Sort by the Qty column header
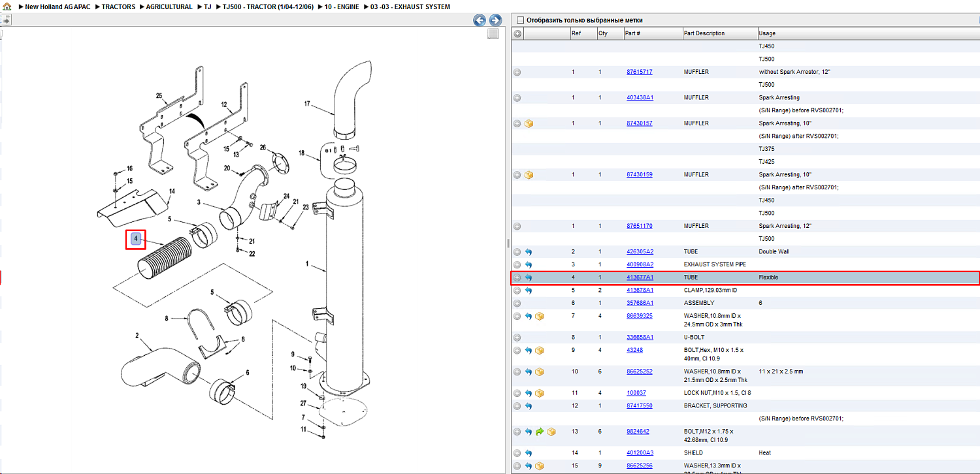Image resolution: width=980 pixels, height=474 pixels. click(x=610, y=33)
